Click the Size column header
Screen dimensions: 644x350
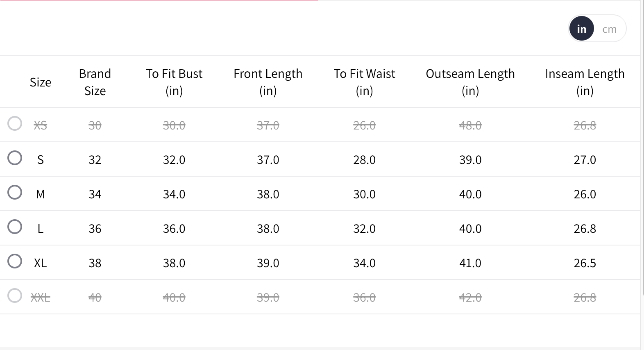pyautogui.click(x=41, y=82)
